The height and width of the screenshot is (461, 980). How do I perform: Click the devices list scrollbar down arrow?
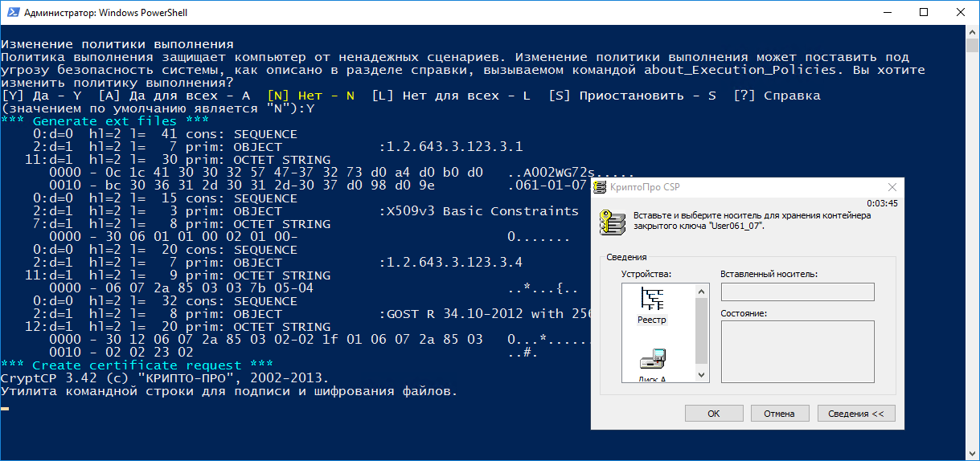point(701,375)
